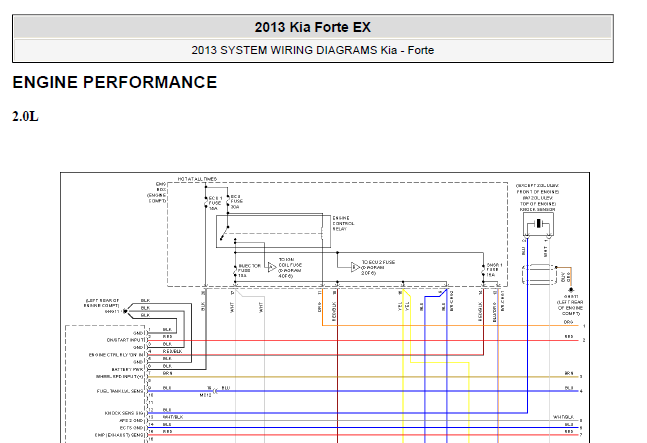
Task: Click the engine box 'ENGINE COMPT' label
Action: 157,198
